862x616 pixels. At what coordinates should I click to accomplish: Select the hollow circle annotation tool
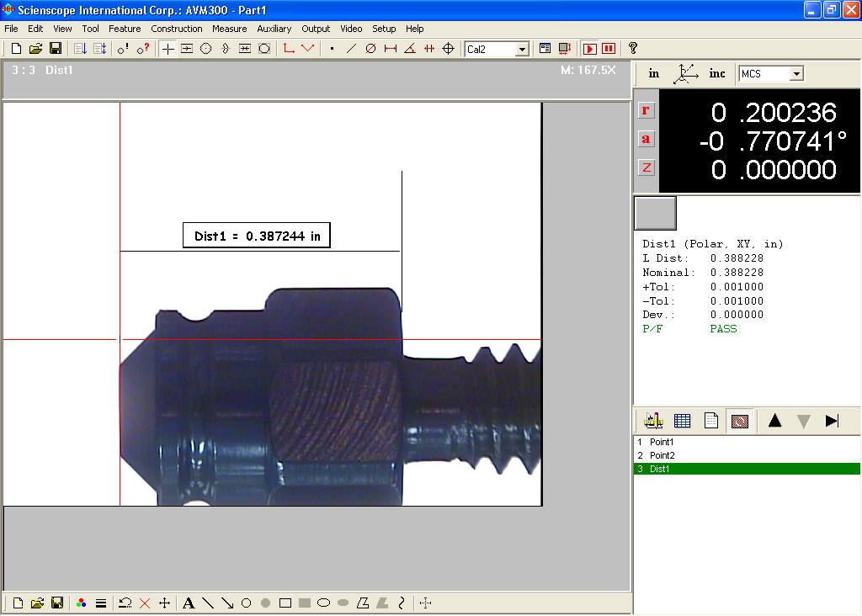247,603
